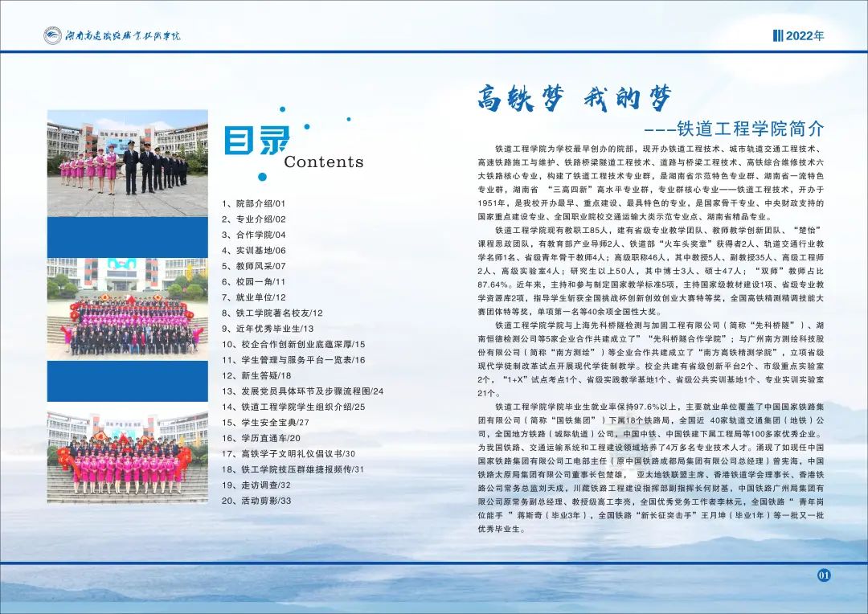Select contents entry 7、就业单位/12
Screen dimensions: 868x614
(253, 297)
